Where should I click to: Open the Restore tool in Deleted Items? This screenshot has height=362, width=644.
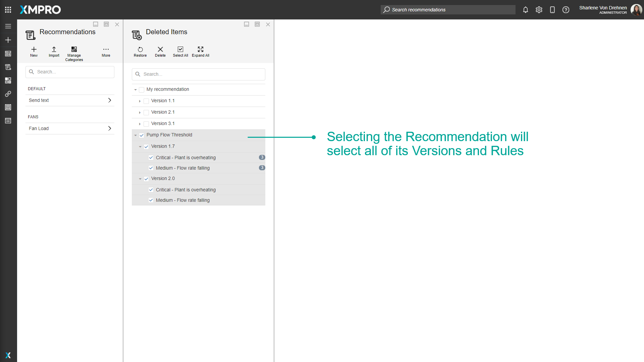(140, 52)
